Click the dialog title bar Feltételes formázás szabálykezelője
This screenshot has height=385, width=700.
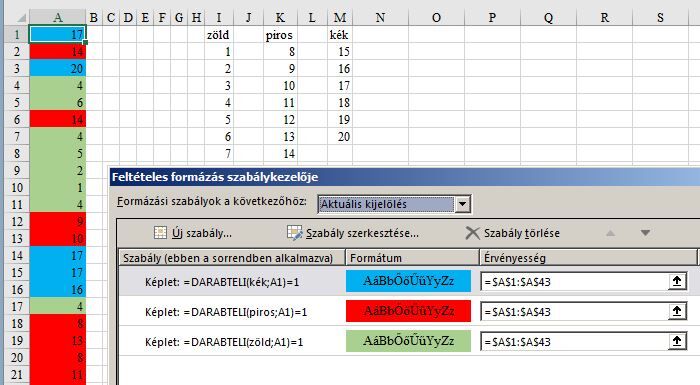click(x=404, y=177)
